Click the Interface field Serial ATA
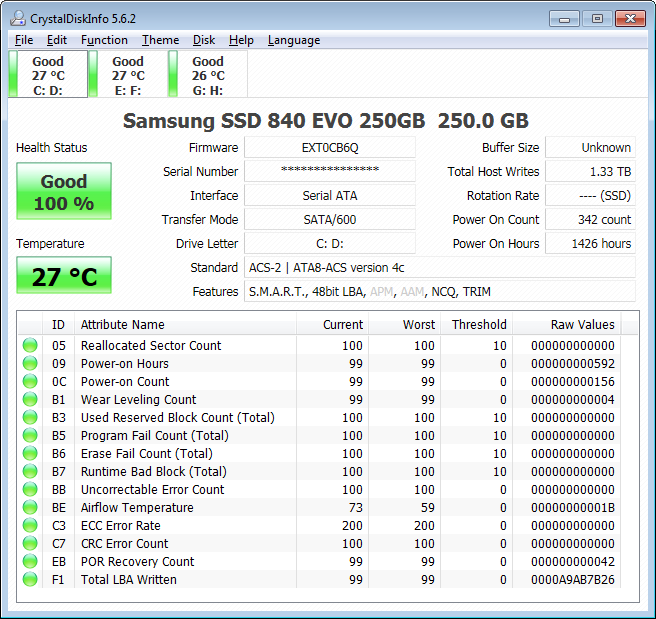Screen dimensions: 656x619 click(x=330, y=195)
